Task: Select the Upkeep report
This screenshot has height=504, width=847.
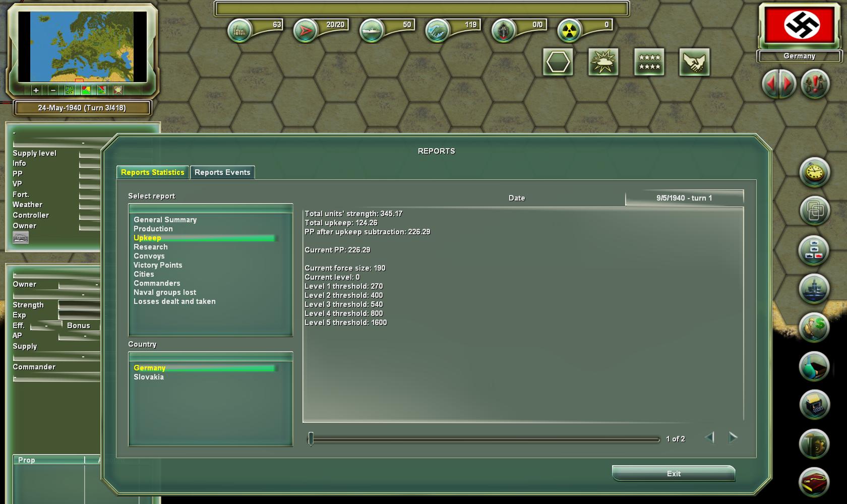Action: pyautogui.click(x=204, y=238)
